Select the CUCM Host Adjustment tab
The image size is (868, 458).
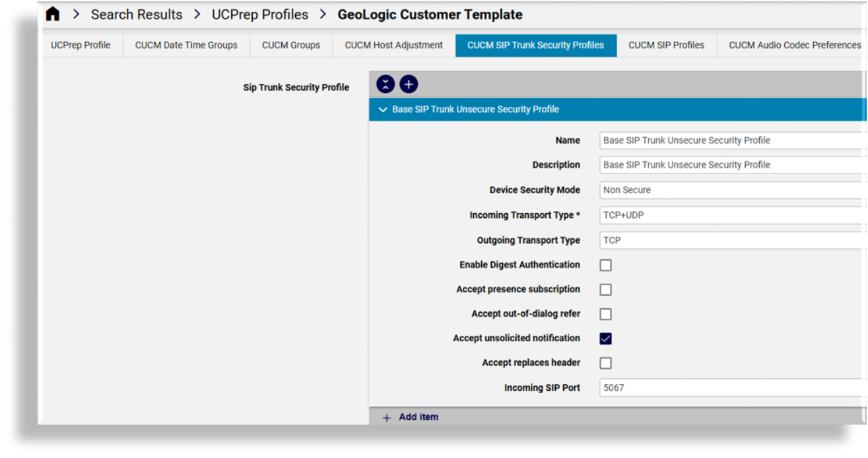(x=393, y=46)
